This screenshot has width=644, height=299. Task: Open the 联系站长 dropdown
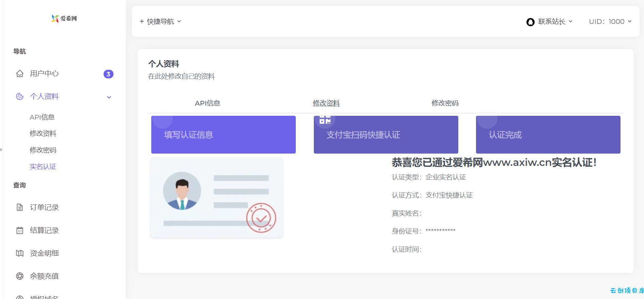[x=549, y=22]
